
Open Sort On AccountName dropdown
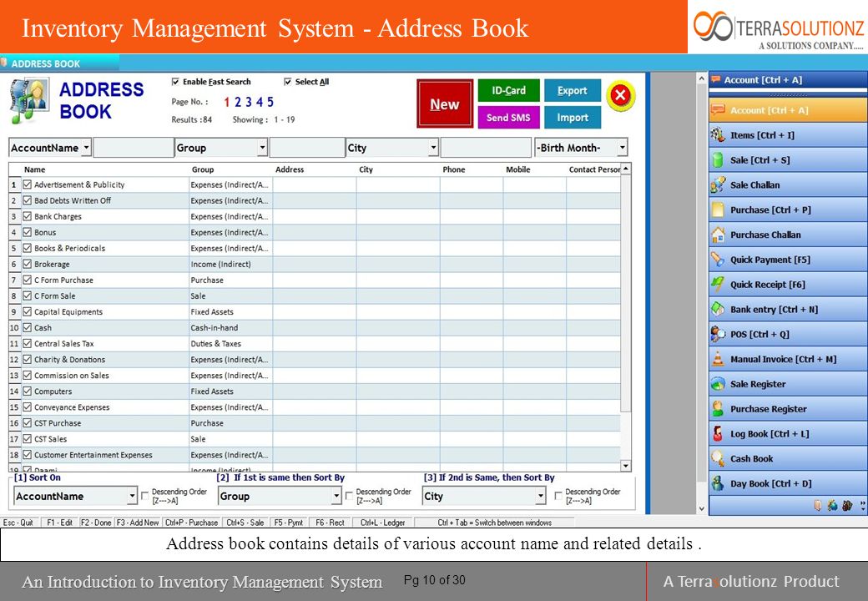click(132, 496)
